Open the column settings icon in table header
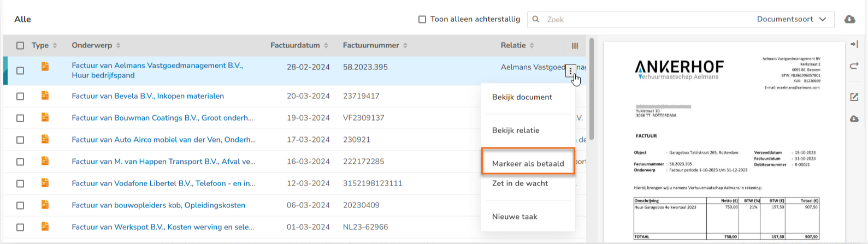 point(575,46)
